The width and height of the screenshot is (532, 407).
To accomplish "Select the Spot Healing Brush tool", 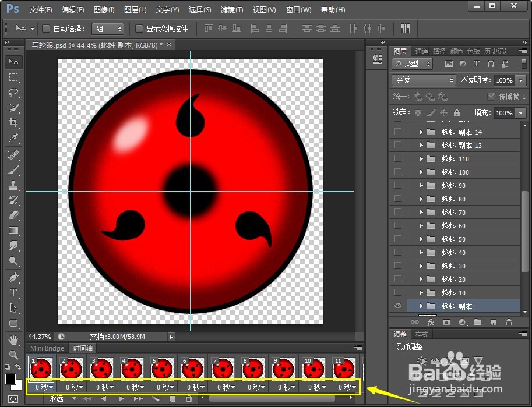I will pyautogui.click(x=13, y=155).
